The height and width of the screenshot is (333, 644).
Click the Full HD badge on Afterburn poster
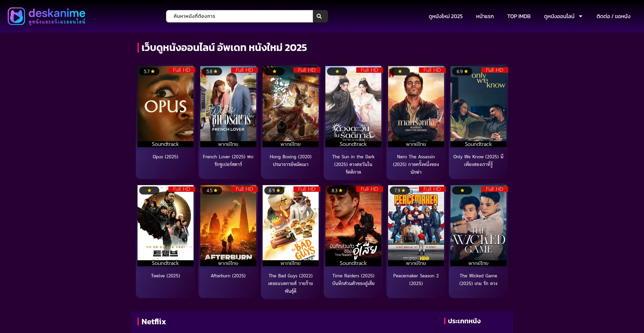(x=244, y=189)
